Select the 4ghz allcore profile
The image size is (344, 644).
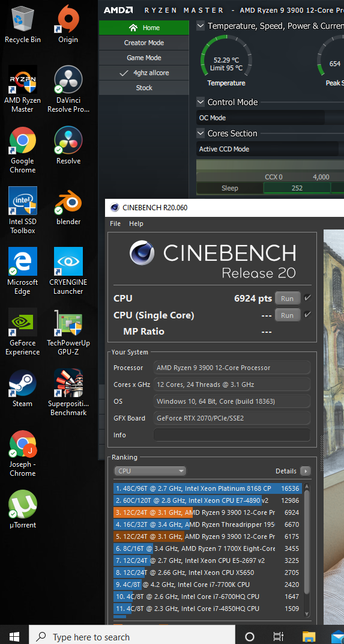(144, 73)
